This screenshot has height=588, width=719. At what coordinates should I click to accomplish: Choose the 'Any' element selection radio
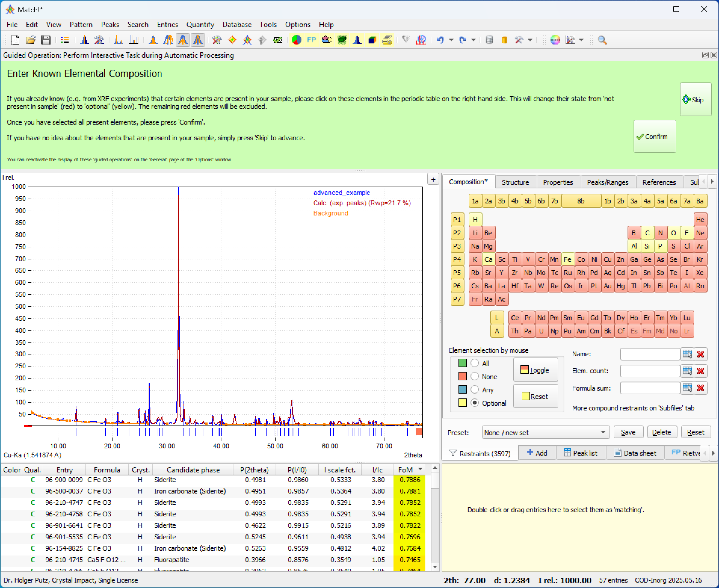[x=475, y=389]
